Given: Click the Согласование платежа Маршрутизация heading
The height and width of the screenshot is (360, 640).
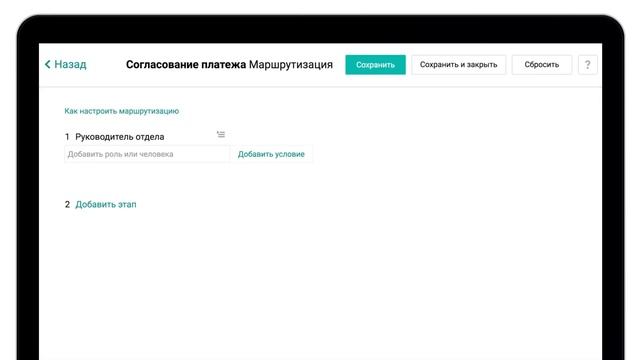Looking at the screenshot, I should coord(229,64).
